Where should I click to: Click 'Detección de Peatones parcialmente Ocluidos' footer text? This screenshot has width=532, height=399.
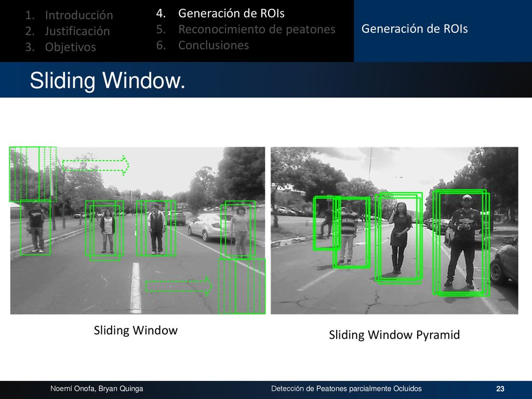[x=347, y=389]
